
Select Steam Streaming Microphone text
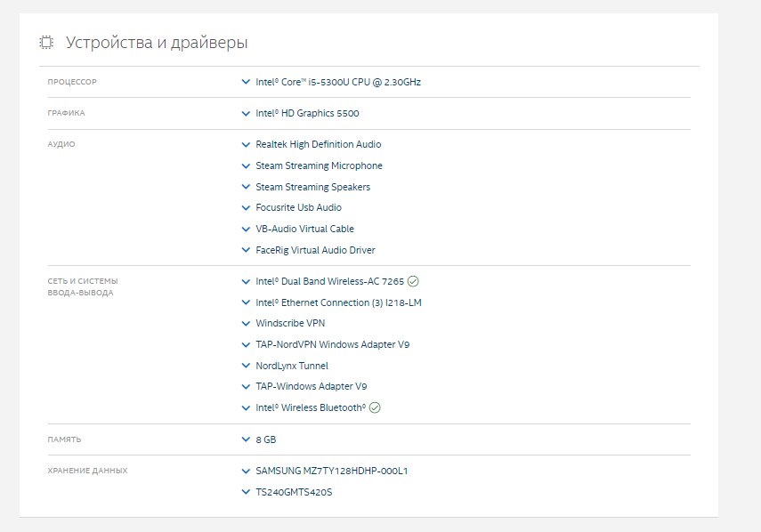[x=319, y=165]
